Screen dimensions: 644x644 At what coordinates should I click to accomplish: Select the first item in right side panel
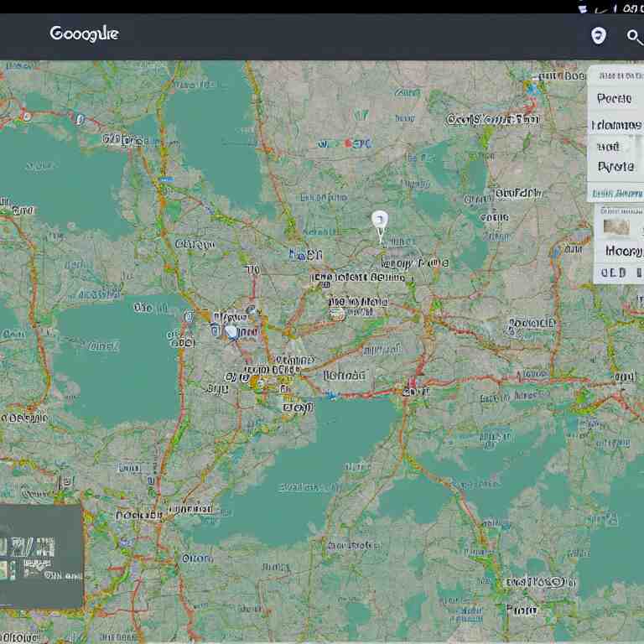click(x=615, y=99)
